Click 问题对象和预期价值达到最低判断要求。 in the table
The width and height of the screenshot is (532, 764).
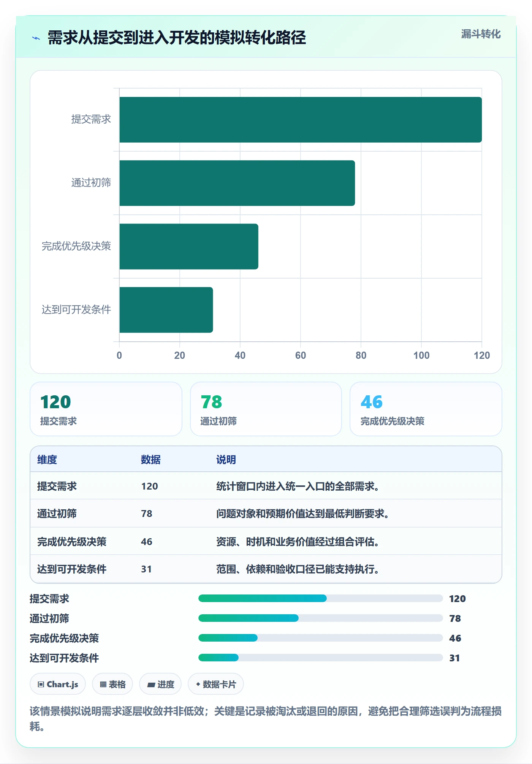click(303, 514)
